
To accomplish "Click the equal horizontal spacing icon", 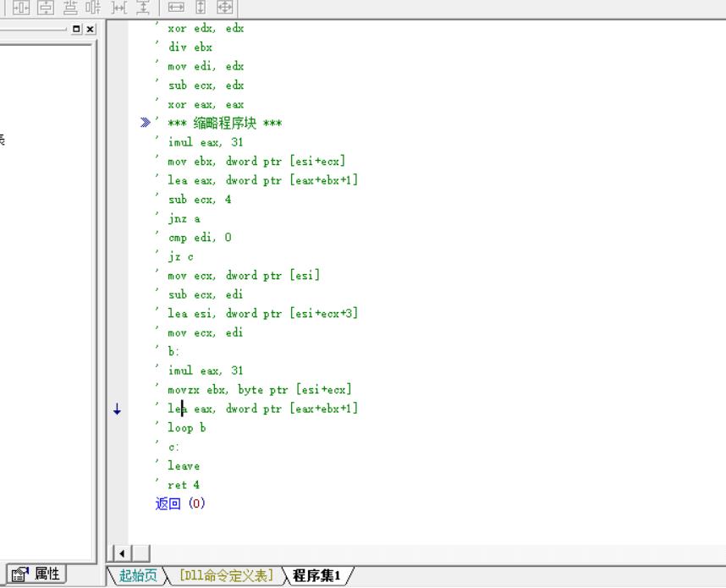I will pyautogui.click(x=118, y=8).
